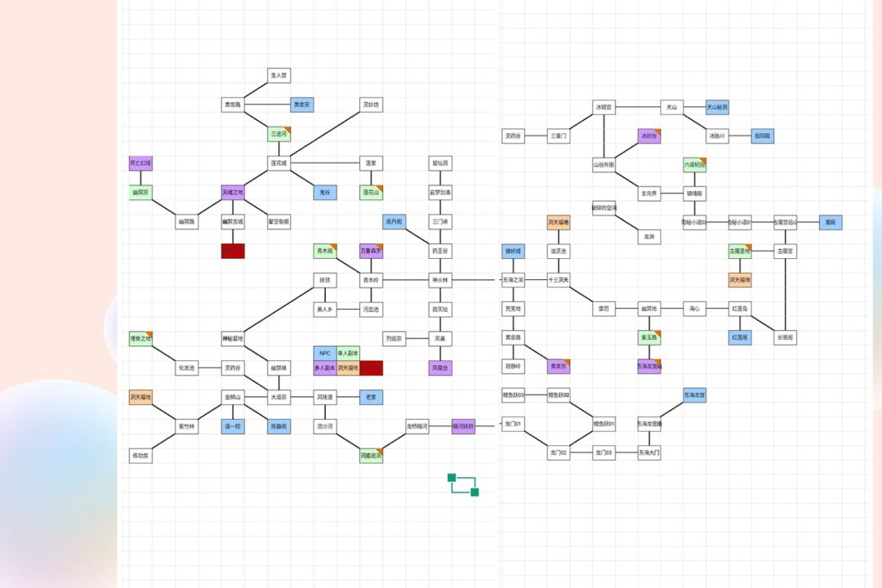Select the 药王谷 node
This screenshot has width=882, height=588.
440,251
